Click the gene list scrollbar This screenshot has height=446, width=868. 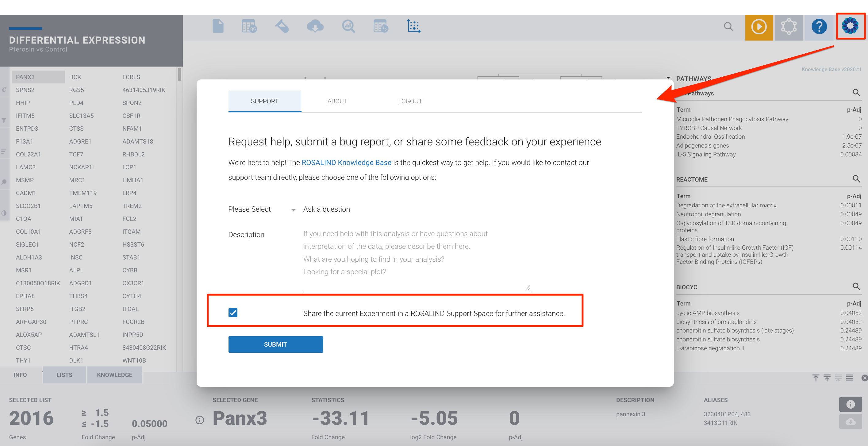point(180,75)
